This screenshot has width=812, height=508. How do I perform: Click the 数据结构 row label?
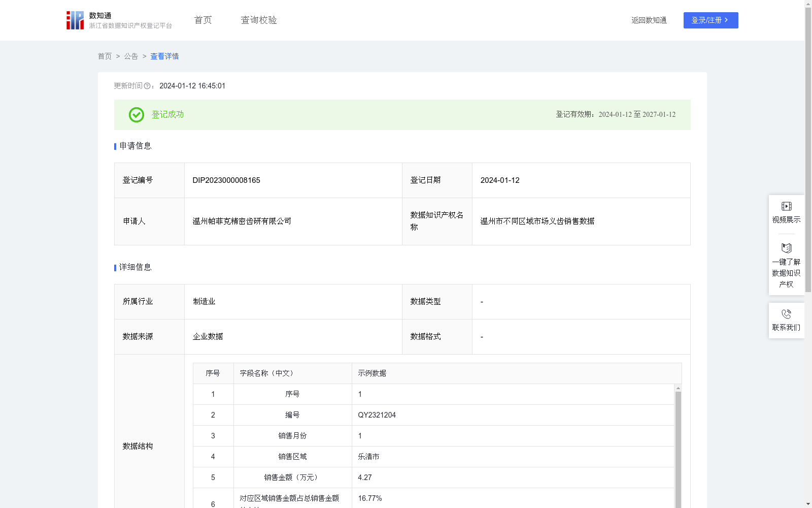click(x=138, y=447)
